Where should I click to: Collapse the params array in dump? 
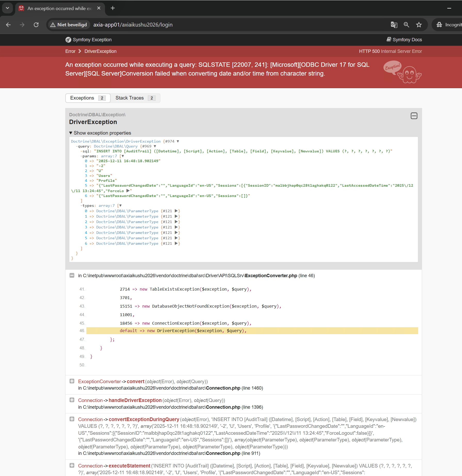pyautogui.click(x=123, y=156)
